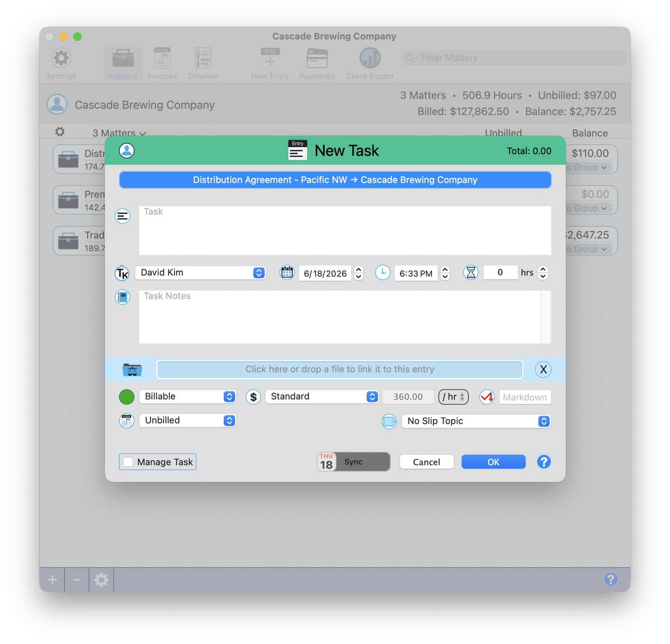Click the X to remove linked file

point(543,370)
